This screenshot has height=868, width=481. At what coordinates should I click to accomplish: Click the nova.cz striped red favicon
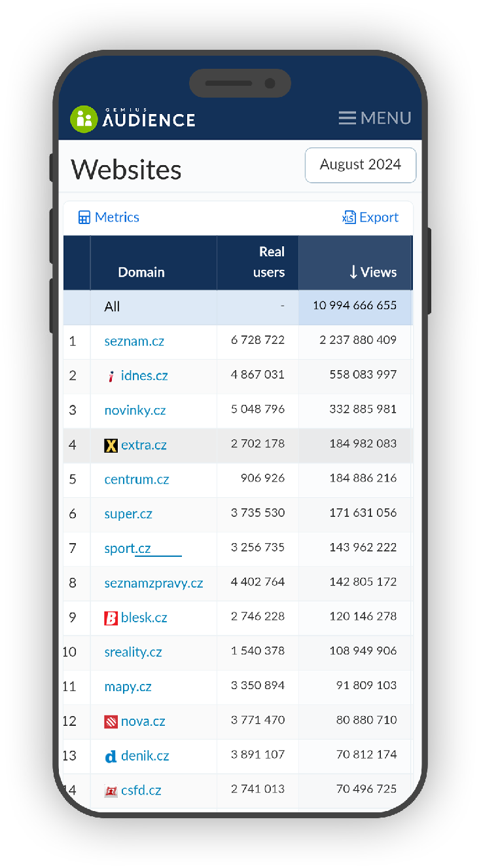[111, 722]
